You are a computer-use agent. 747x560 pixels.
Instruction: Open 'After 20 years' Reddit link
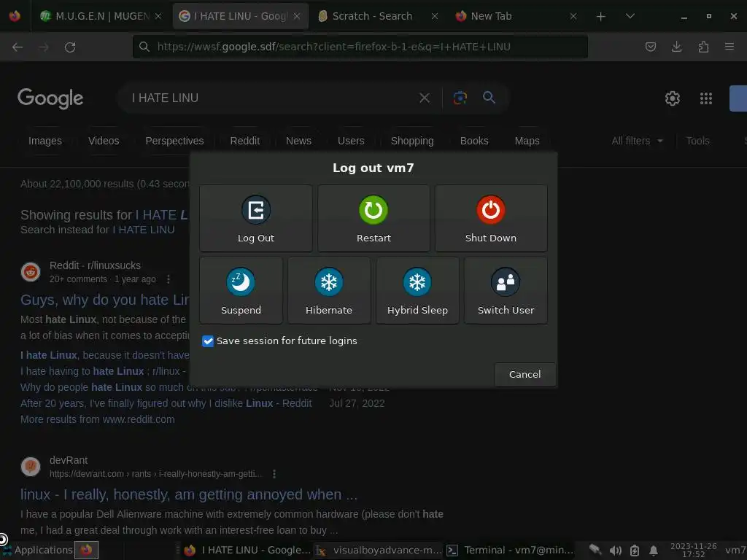click(166, 403)
